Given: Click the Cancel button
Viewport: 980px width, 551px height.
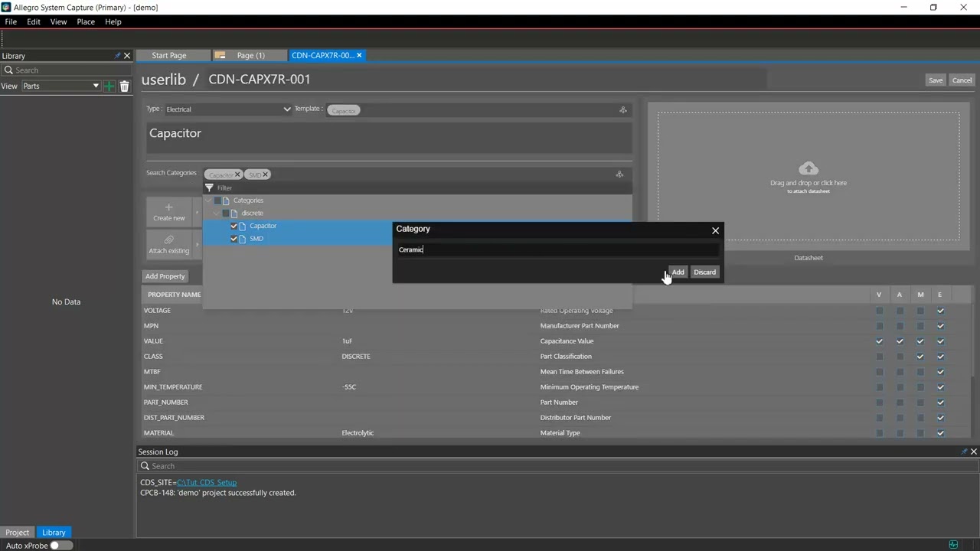Looking at the screenshot, I should point(962,80).
